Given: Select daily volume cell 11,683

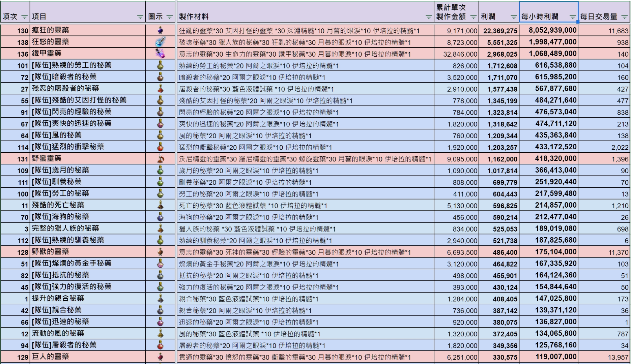Looking at the screenshot, I should [604, 30].
